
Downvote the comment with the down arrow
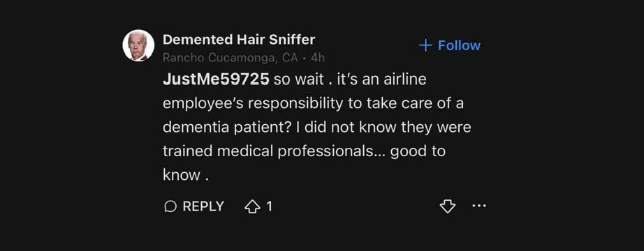click(x=447, y=206)
